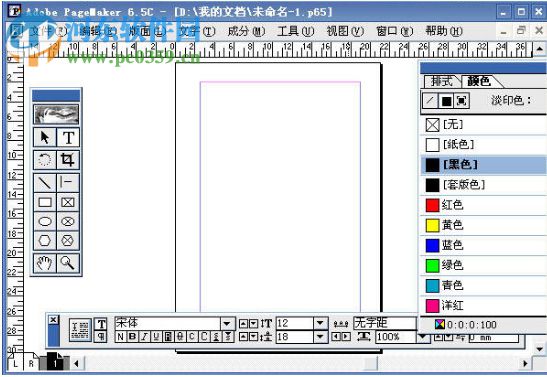547x377 pixels.
Task: Select the Rectangle tool
Action: pos(45,202)
